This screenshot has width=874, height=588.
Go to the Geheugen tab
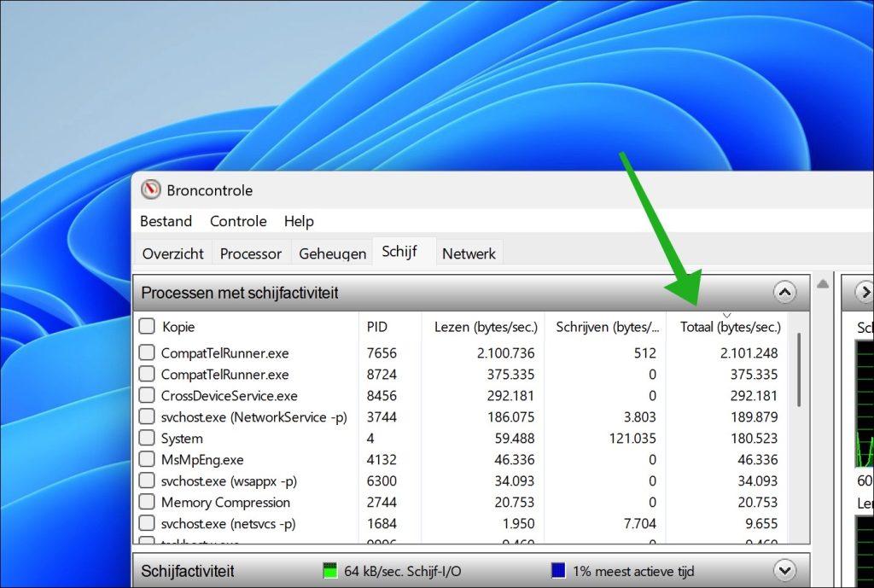tap(333, 253)
